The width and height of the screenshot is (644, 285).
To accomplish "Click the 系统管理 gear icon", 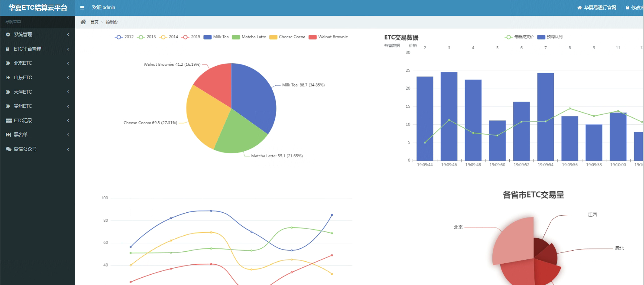I will [x=8, y=34].
